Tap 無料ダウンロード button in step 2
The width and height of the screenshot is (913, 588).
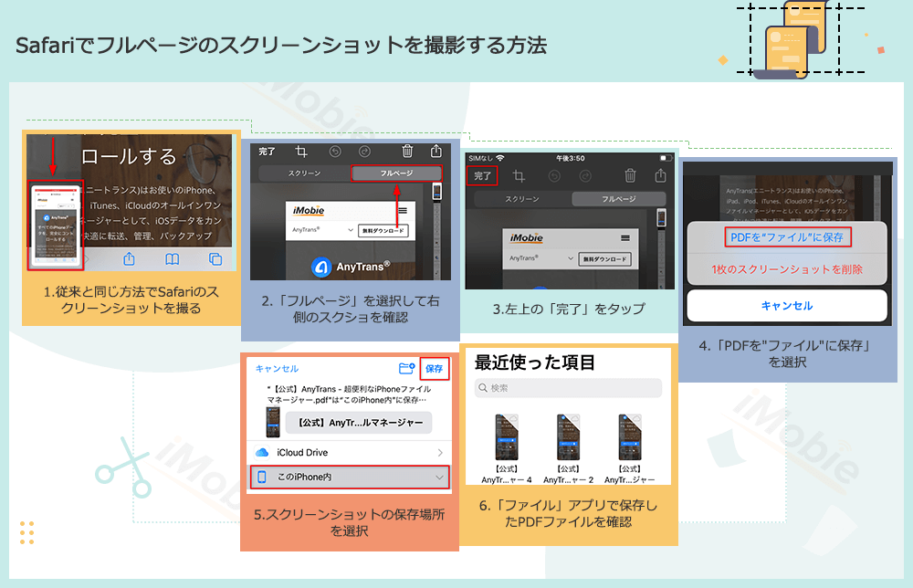[383, 230]
